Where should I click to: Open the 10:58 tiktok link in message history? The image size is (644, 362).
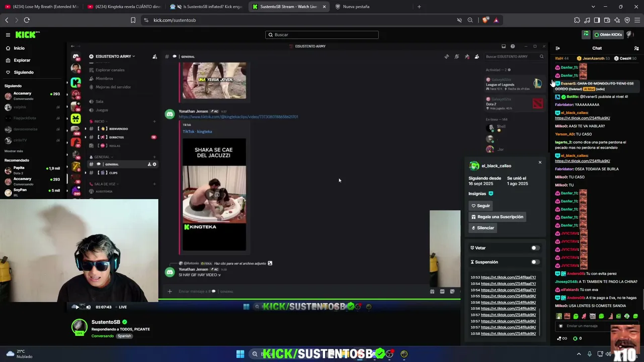(508, 334)
